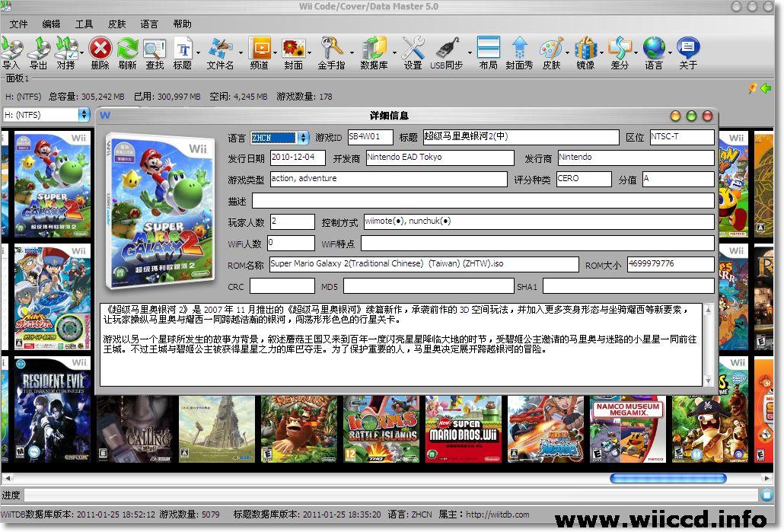Expand the arrow next to 文件名 icon

click(x=241, y=53)
